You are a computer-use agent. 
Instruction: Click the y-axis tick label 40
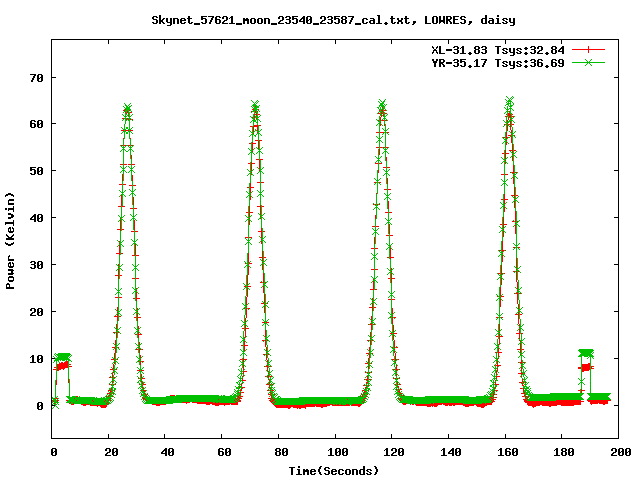click(x=36, y=218)
